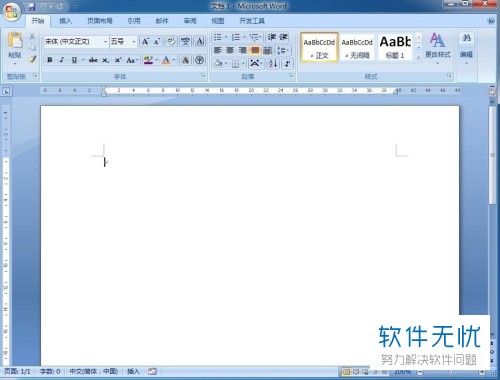This screenshot has height=380, width=500.
Task: Toggle italic formatting
Action: [62, 60]
